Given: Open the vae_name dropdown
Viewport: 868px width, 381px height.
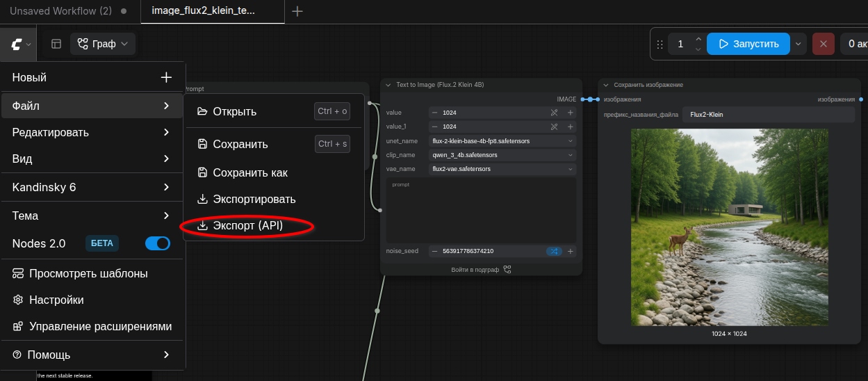Looking at the screenshot, I should [502, 169].
